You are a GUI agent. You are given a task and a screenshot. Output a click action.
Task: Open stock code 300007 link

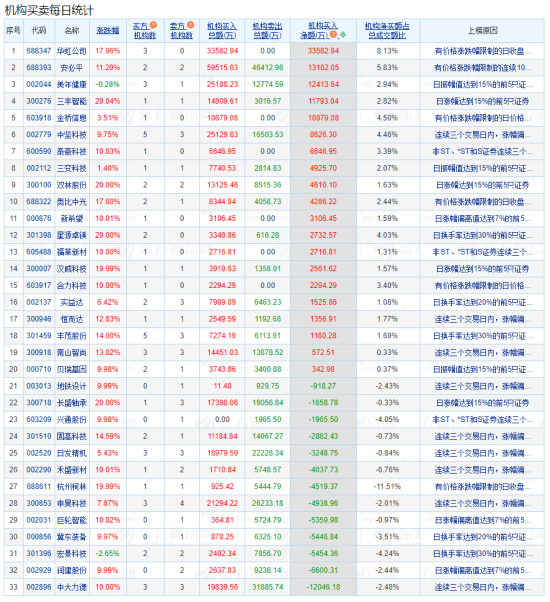coord(39,269)
